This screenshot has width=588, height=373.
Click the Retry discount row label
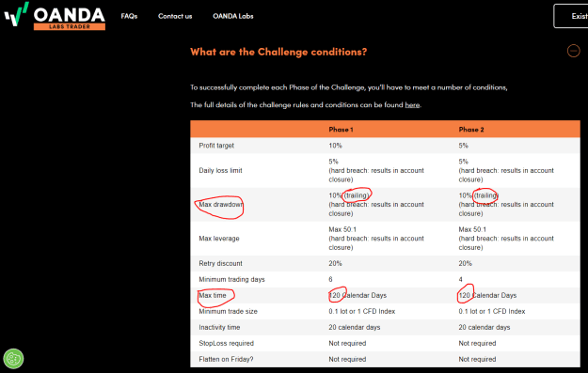tap(220, 263)
